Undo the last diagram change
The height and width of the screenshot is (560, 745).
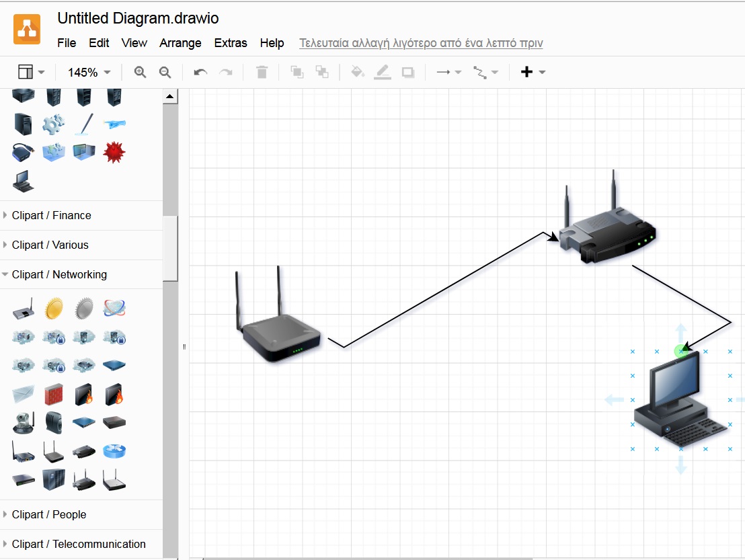click(200, 72)
